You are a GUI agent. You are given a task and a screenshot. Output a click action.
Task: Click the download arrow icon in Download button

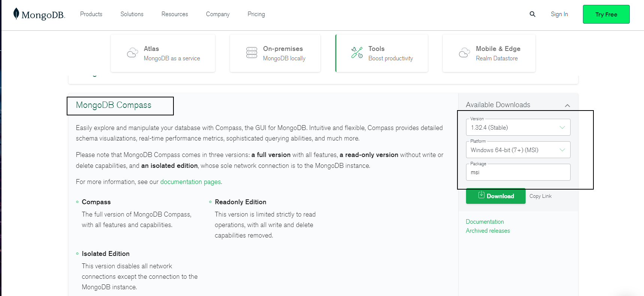pyautogui.click(x=481, y=195)
